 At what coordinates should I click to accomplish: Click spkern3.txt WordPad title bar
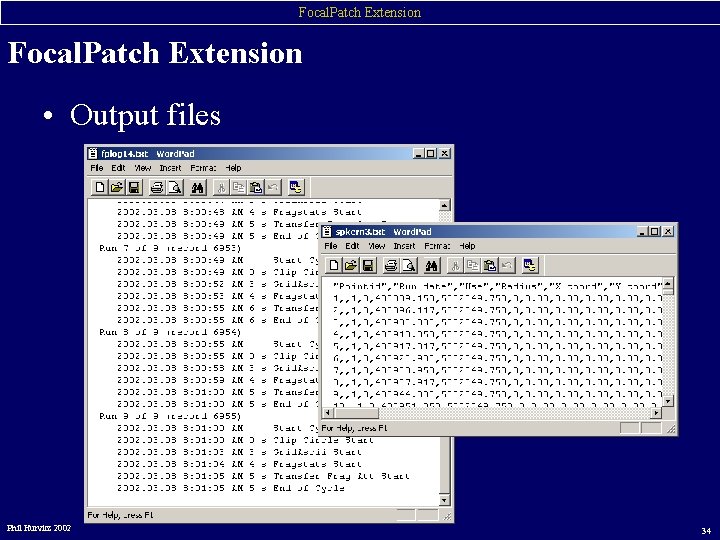[498, 231]
